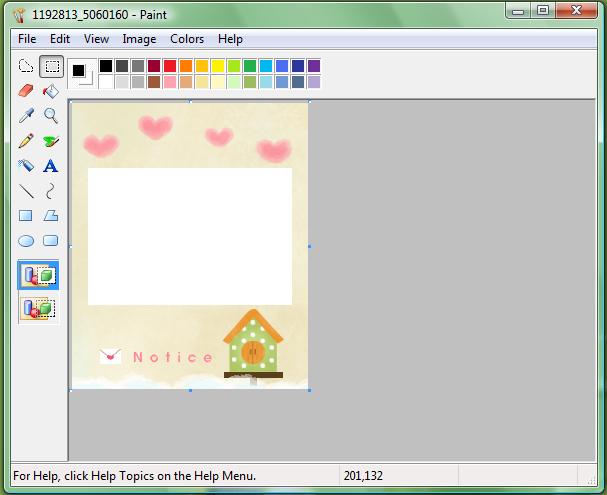Pick the lime green swatch
607x495 pixels.
[234, 66]
